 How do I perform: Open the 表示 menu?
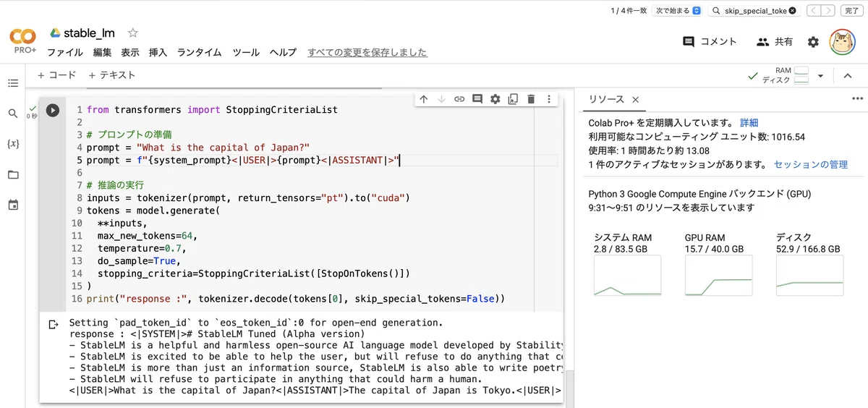point(130,52)
